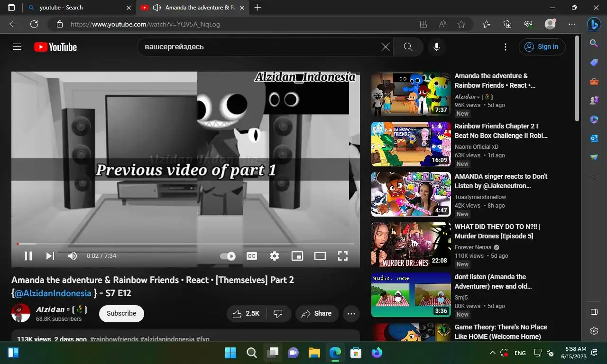Activate Read aloud in address bar
Screen dimensions: 607x364
click(442, 24)
